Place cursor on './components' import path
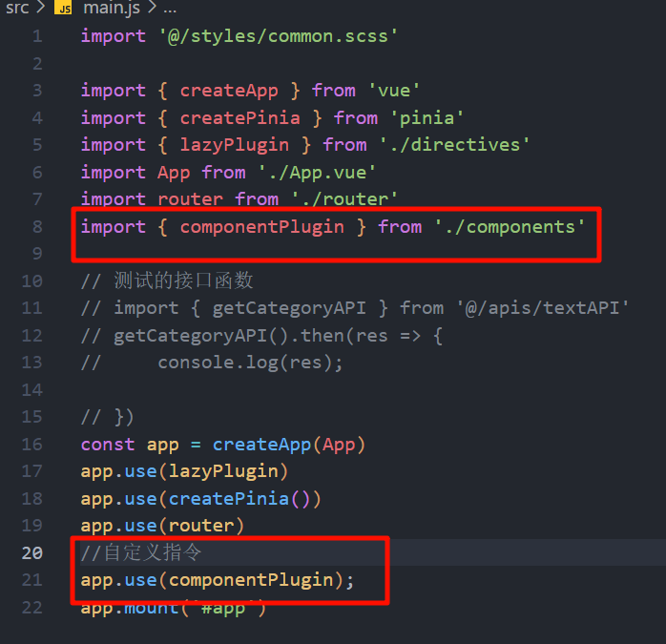Viewport: 666px width, 644px height. click(510, 227)
